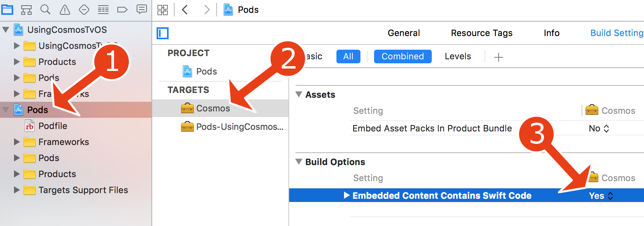
Task: Open the Project navigator folder icon
Action: tap(7, 10)
